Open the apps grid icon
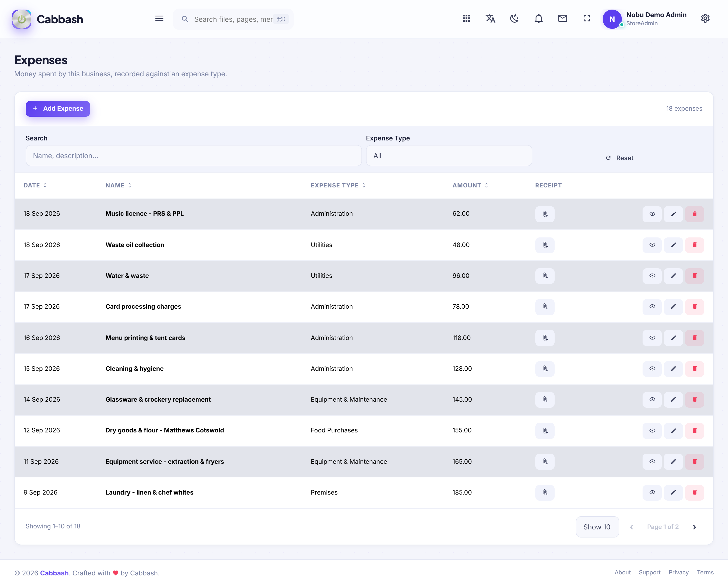 pos(466,19)
